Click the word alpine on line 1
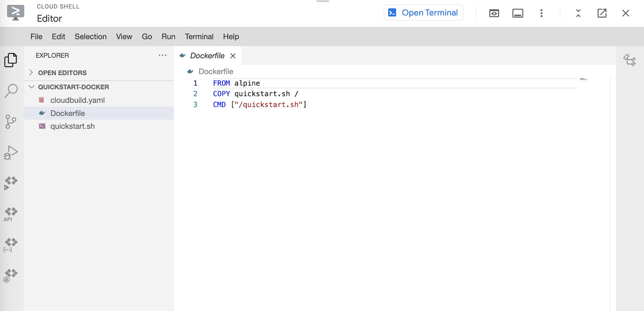 [247, 83]
